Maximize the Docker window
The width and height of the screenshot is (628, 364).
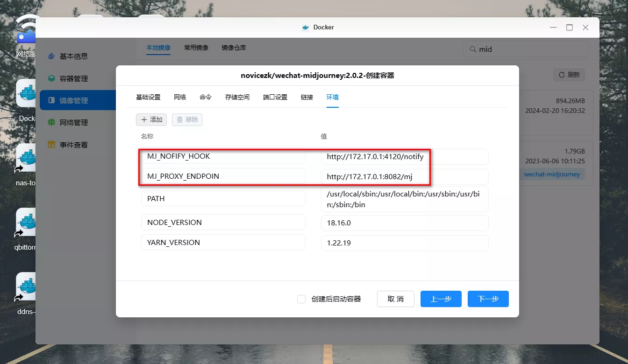point(569,28)
